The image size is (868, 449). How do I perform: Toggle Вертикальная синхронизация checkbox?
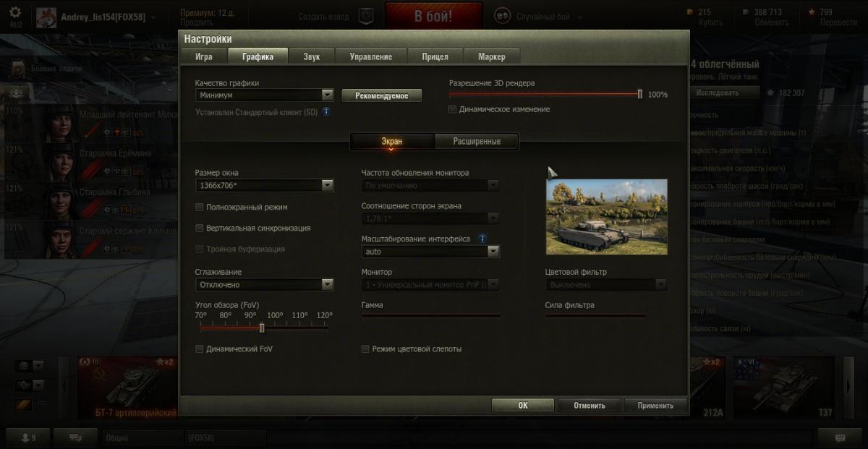tap(200, 228)
